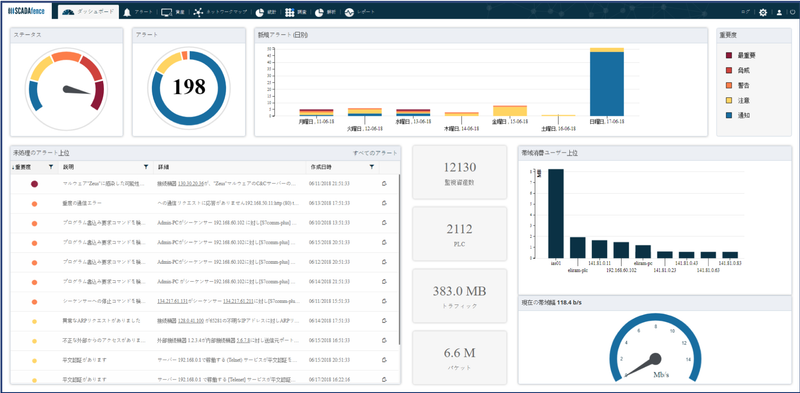Image resolution: width=800 pixels, height=393 pixels.
Task: Click orange severity dot of 重度の通信エラー row
Action: pyautogui.click(x=34, y=204)
